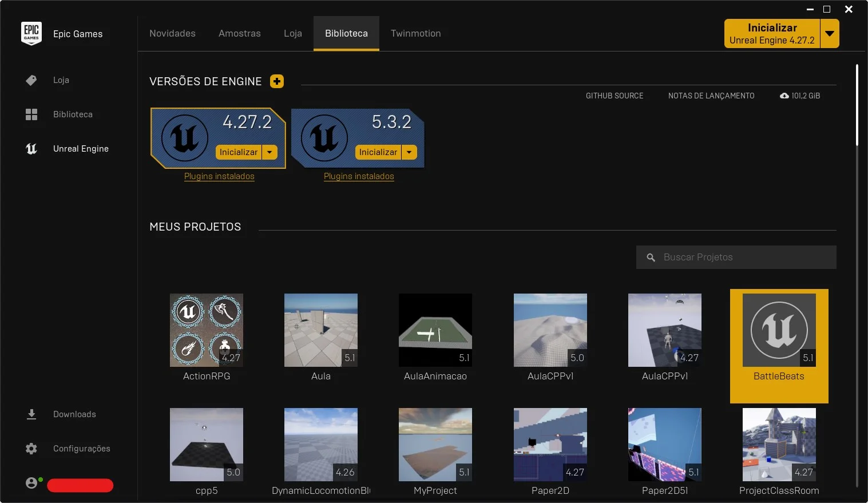Open NOTAS DE LANÇAMENTO link
The image size is (868, 503).
(x=711, y=96)
